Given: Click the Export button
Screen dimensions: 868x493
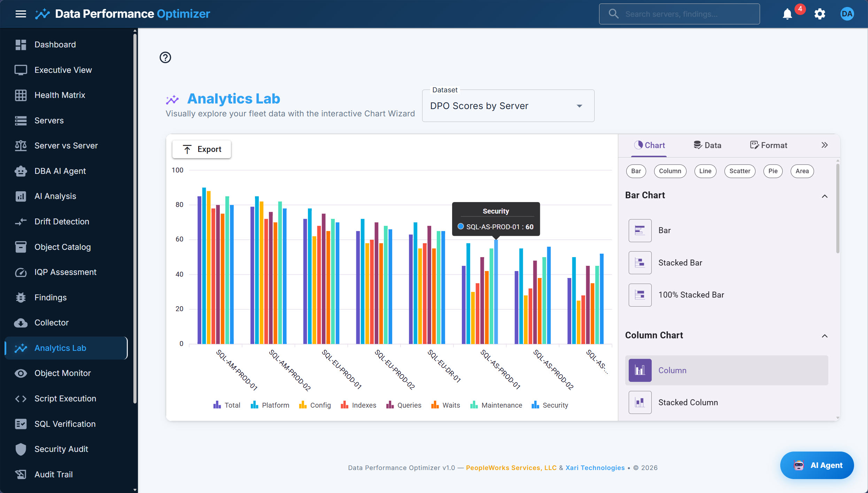Looking at the screenshot, I should click(201, 149).
